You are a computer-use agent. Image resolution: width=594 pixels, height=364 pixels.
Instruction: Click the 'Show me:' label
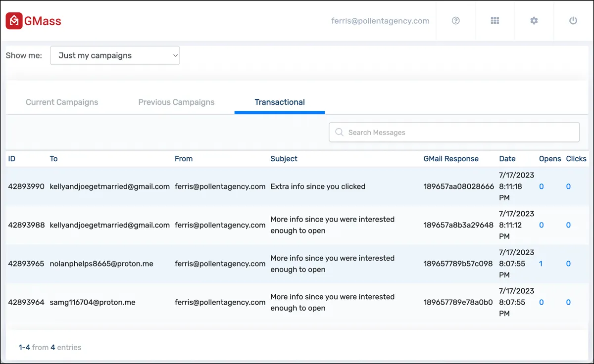tap(24, 55)
